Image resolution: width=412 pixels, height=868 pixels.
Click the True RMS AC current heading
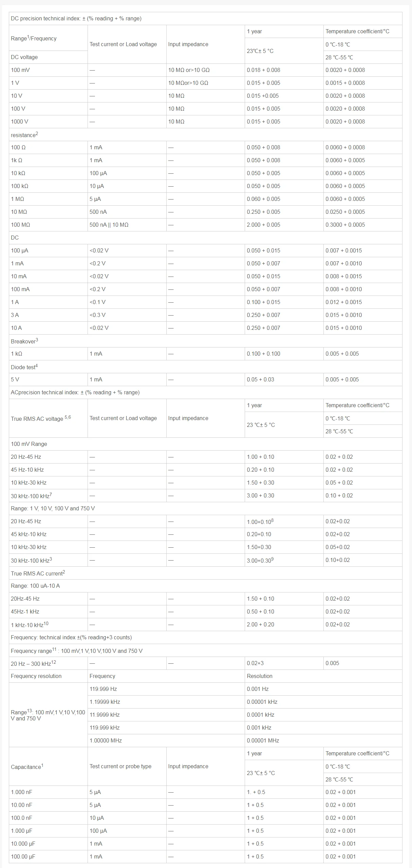pos(38,573)
